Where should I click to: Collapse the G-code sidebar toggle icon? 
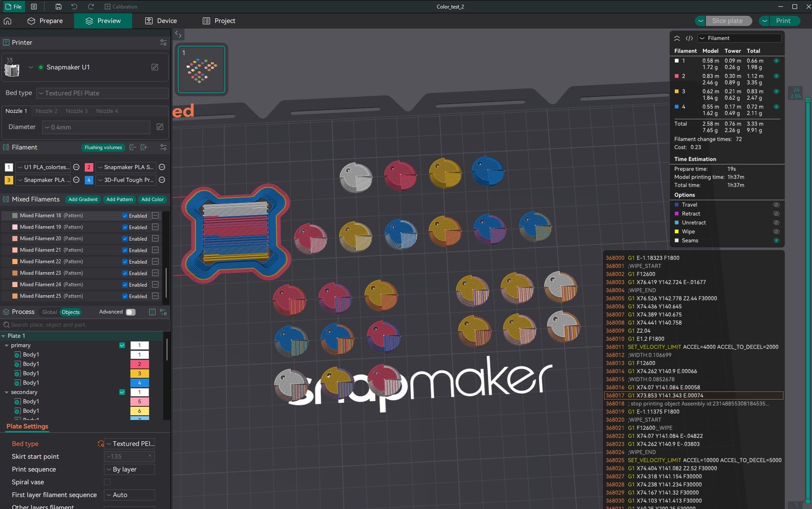[x=178, y=35]
